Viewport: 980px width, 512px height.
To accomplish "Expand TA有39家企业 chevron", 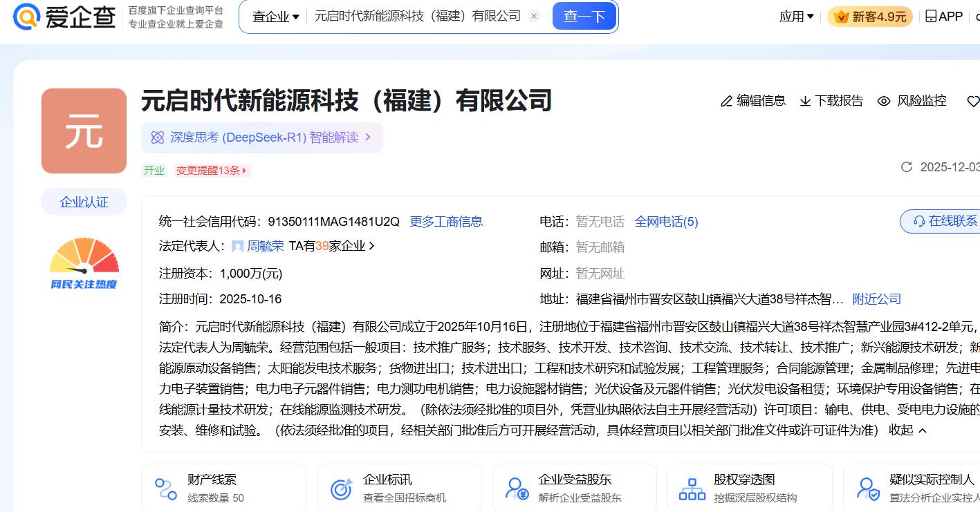I will coord(372,246).
